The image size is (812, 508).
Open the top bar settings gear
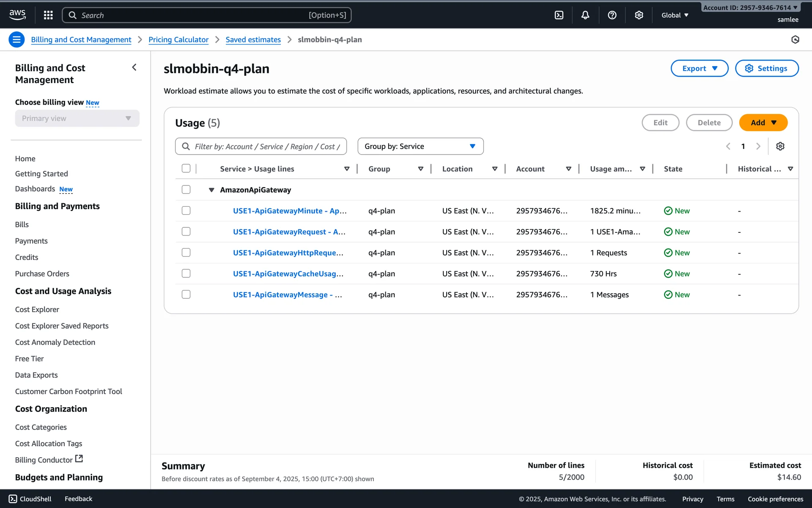point(639,15)
